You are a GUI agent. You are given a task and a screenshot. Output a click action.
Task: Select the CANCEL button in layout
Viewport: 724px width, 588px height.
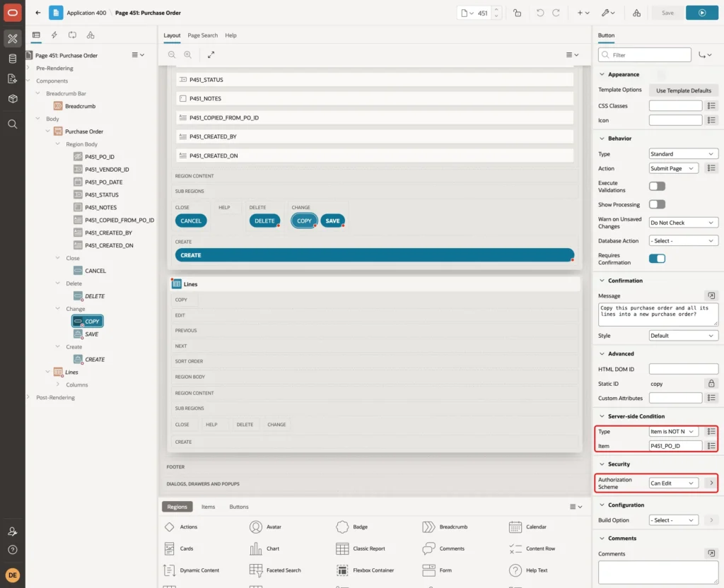click(191, 221)
